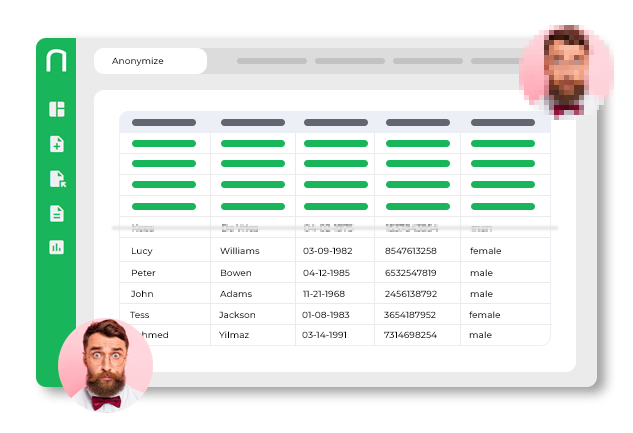The width and height of the screenshot is (633, 433).
Task: Select the date 04-12-1985 cell
Action: coord(335,273)
